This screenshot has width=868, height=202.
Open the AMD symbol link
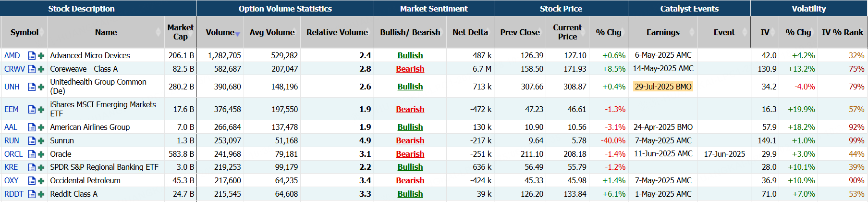(12, 56)
